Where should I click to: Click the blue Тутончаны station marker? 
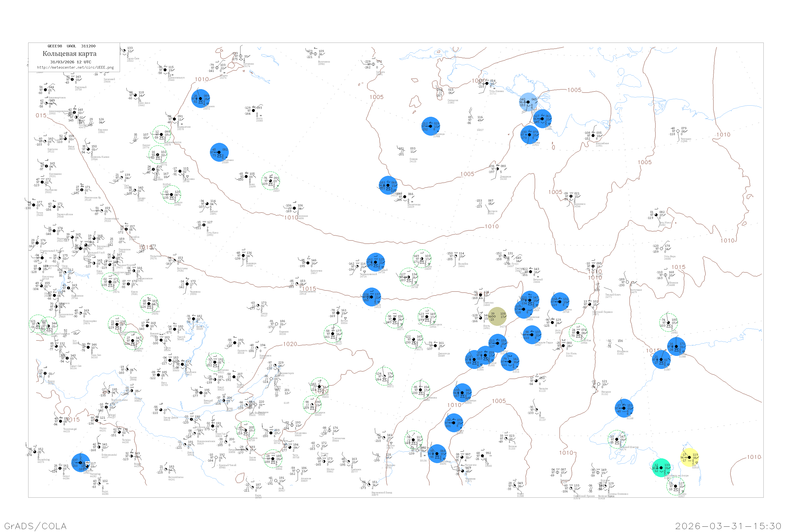coord(219,152)
